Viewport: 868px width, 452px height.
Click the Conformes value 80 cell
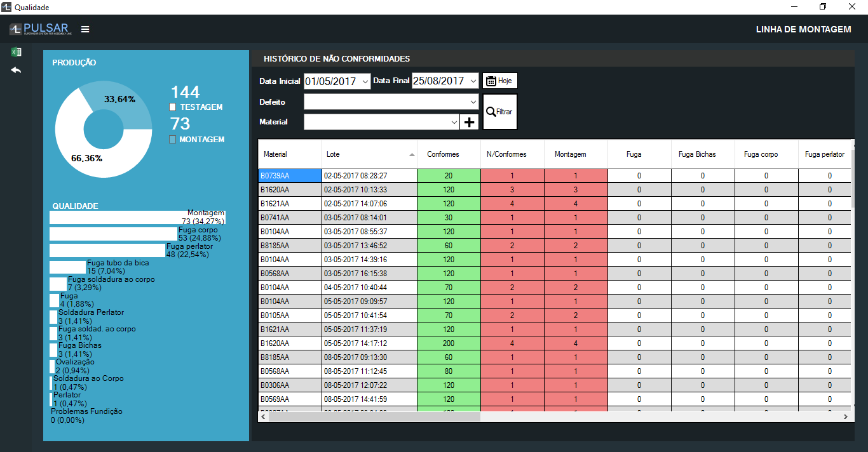[x=449, y=371]
